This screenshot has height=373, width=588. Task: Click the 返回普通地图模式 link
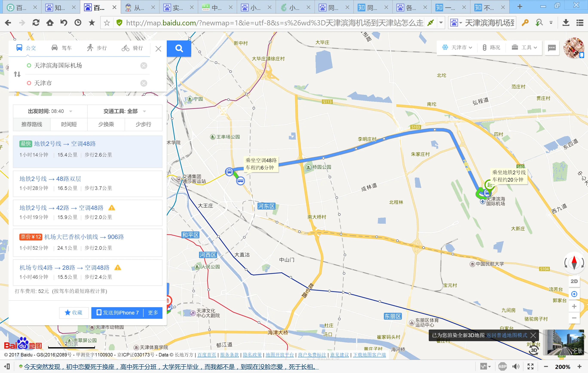point(507,335)
